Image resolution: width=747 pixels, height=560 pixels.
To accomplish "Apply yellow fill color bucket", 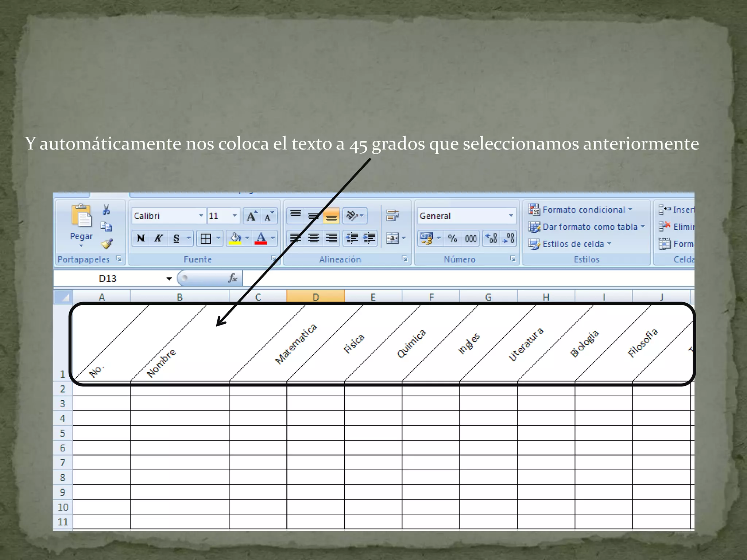I will (x=235, y=238).
